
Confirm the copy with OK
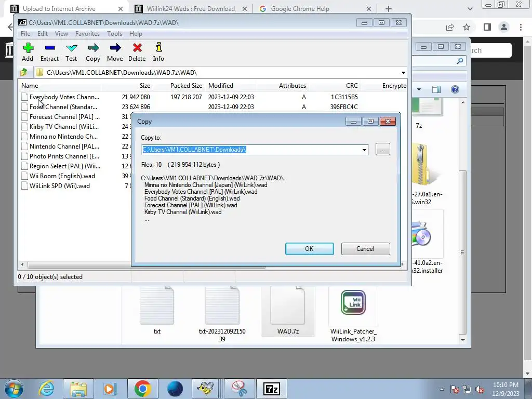(x=310, y=249)
